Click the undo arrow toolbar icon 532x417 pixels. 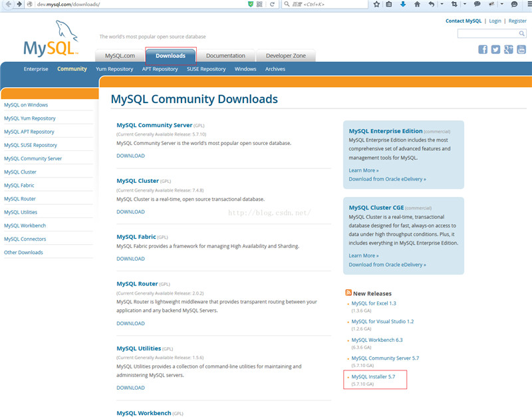pos(431,4)
